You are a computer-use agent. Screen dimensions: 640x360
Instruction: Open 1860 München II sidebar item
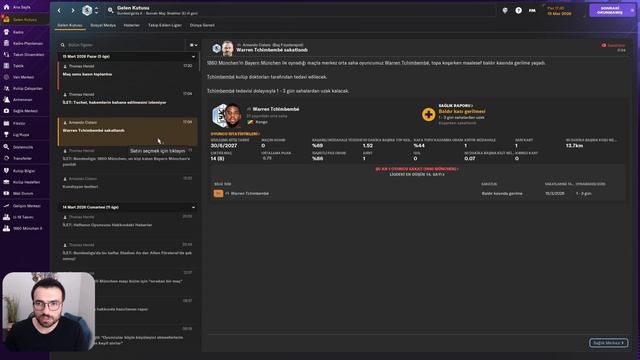tap(27, 229)
